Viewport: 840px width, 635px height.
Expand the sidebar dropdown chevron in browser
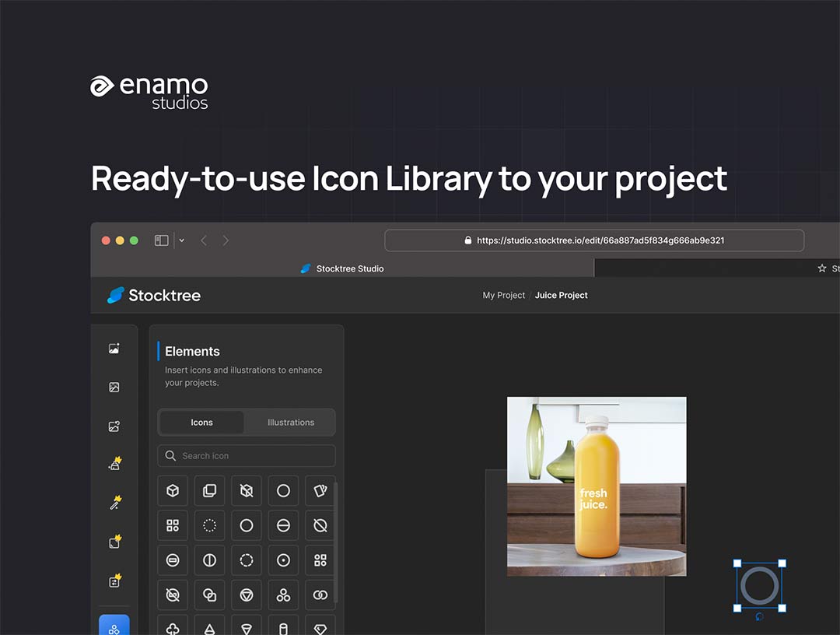(x=182, y=240)
